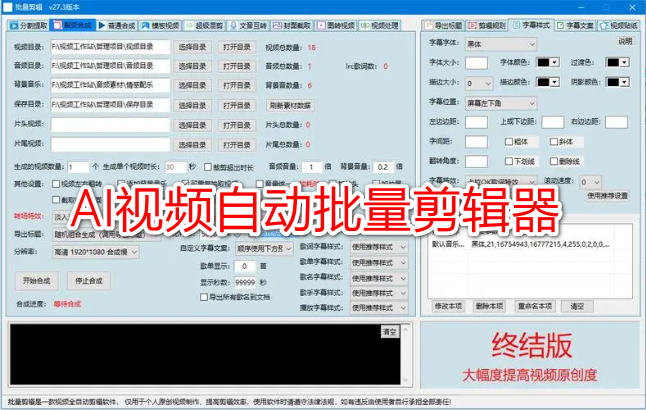The height and width of the screenshot is (410, 646).
Task: Open the 导出标题 tab in right panel
Action: 444,26
